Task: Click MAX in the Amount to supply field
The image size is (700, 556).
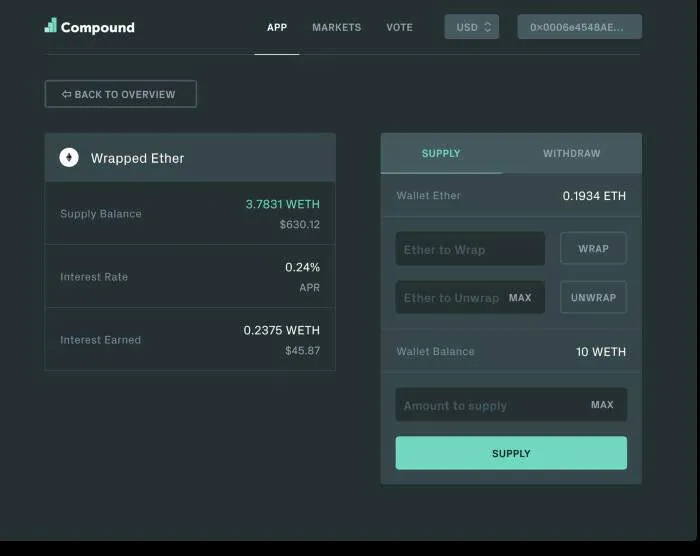Action: tap(602, 405)
